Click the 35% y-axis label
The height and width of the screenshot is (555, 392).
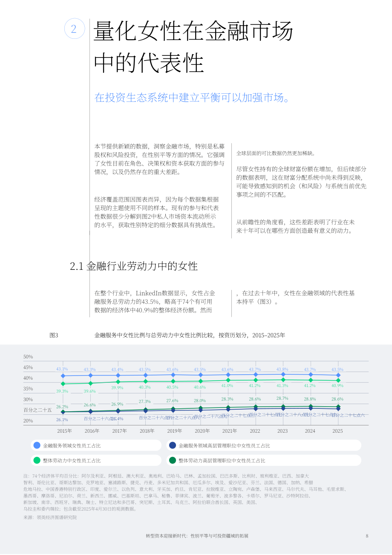(28, 389)
